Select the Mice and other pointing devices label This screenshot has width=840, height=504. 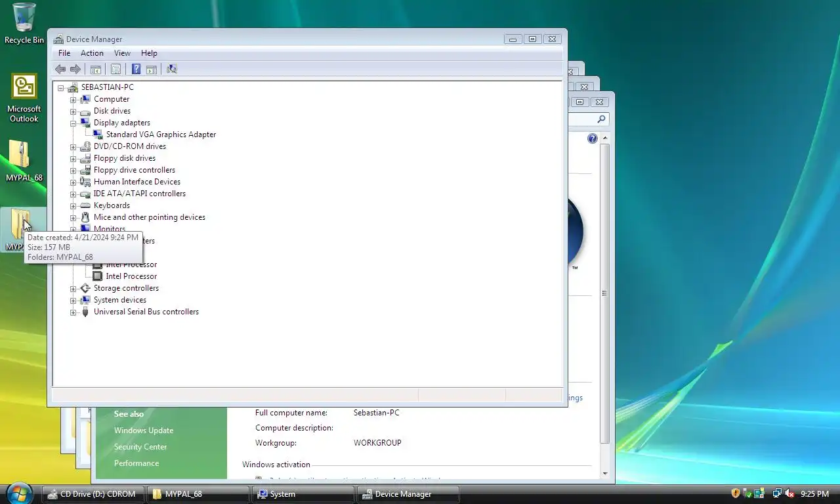point(150,217)
